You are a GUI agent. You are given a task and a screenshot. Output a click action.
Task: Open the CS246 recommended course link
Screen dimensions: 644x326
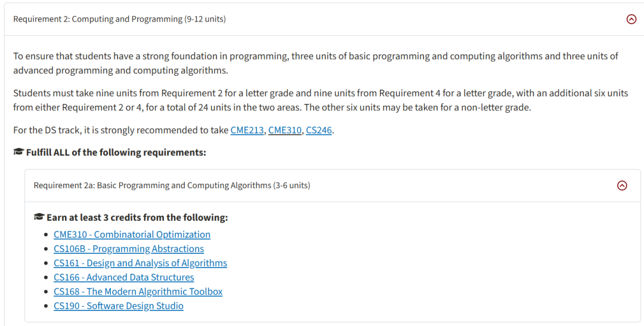click(x=318, y=130)
